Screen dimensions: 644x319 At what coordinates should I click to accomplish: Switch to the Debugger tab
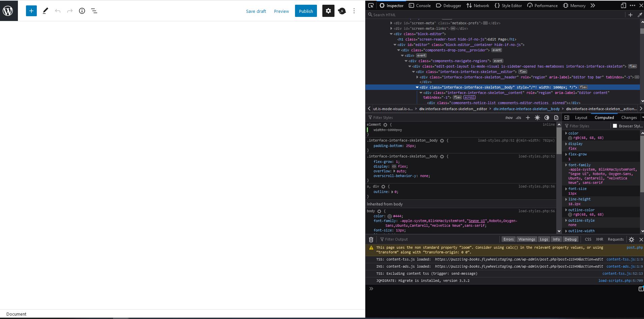pyautogui.click(x=449, y=5)
